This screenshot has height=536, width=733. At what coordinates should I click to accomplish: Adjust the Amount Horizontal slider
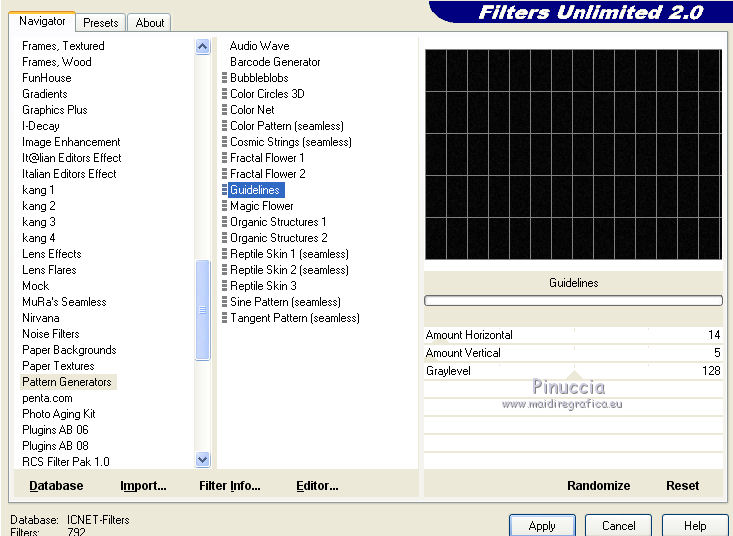(x=574, y=335)
